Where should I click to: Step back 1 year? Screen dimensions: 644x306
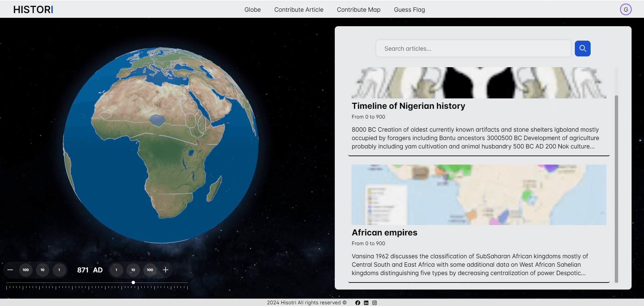tap(59, 270)
